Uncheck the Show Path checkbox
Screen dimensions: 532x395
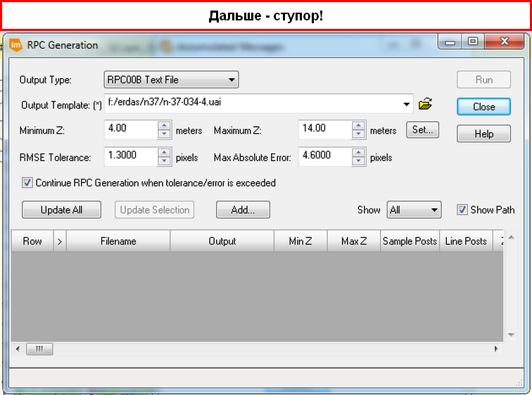coord(462,210)
